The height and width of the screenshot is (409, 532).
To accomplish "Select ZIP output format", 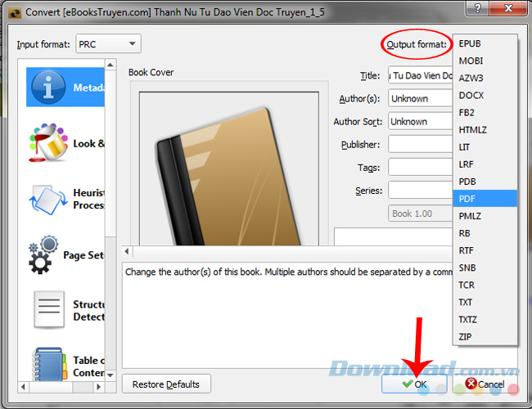I will 485,337.
